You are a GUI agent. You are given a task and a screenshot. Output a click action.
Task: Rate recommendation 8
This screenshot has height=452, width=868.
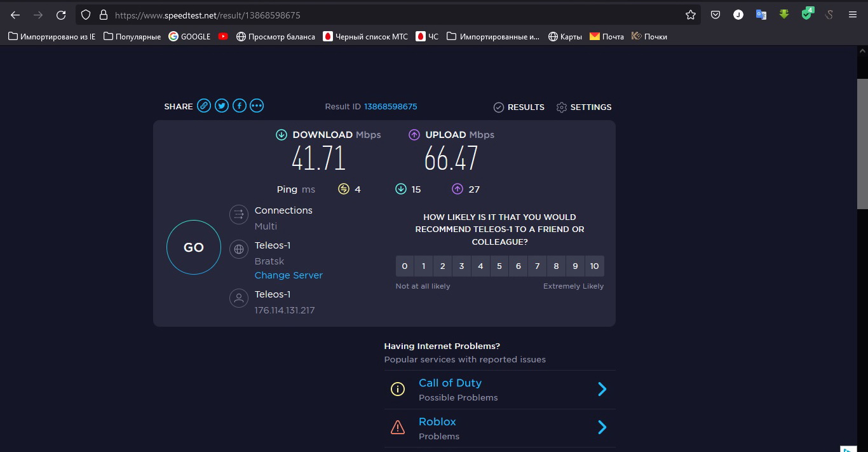557,266
